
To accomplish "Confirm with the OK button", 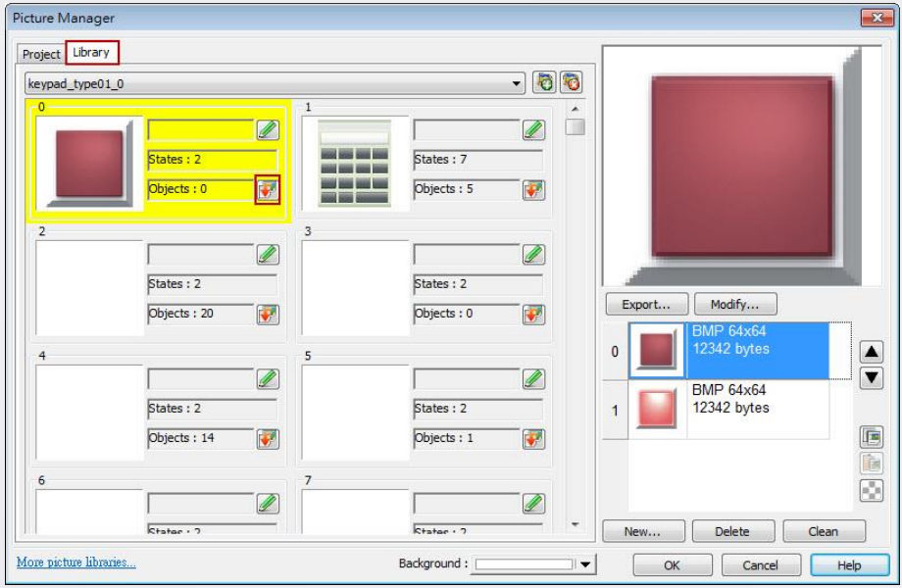I will pos(672,565).
